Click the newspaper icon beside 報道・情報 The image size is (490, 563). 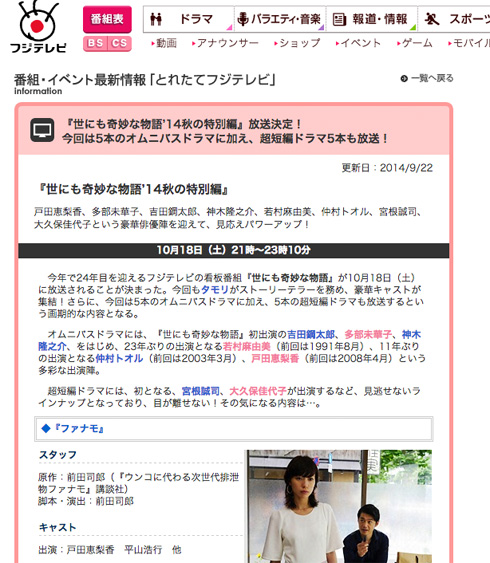click(339, 19)
